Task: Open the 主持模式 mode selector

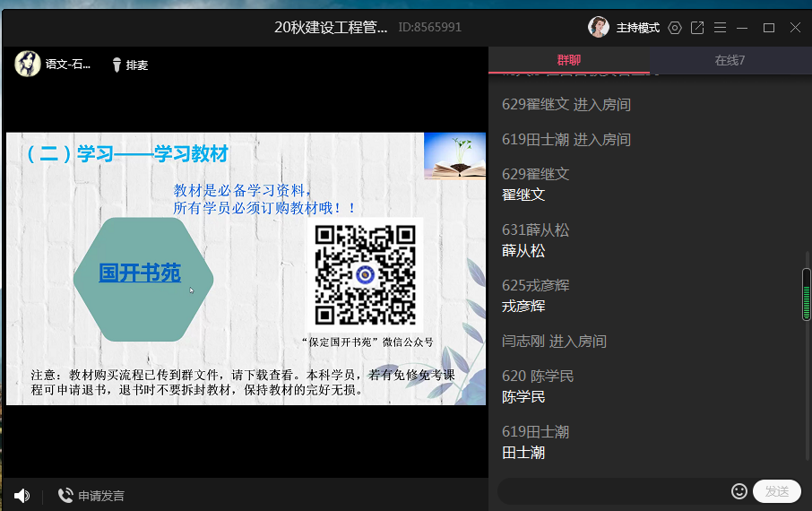Action: (637, 28)
